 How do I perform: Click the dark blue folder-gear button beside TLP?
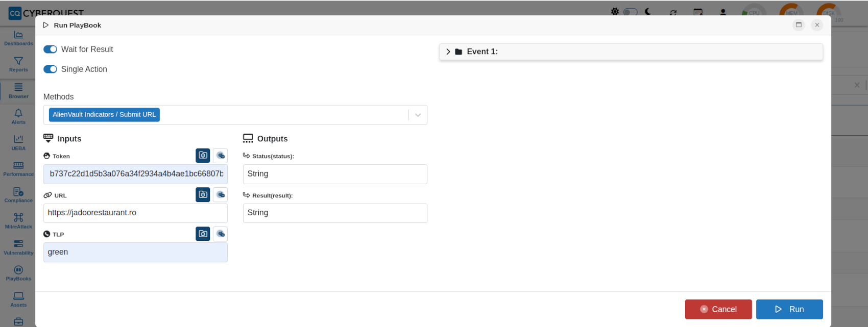(x=203, y=234)
